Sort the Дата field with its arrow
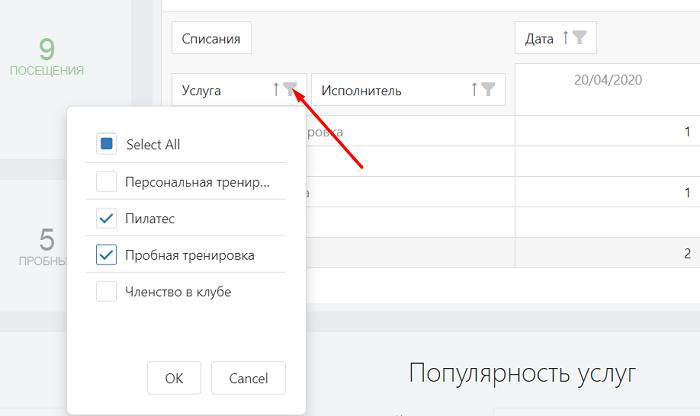Image resolution: width=700 pixels, height=416 pixels. tap(566, 37)
